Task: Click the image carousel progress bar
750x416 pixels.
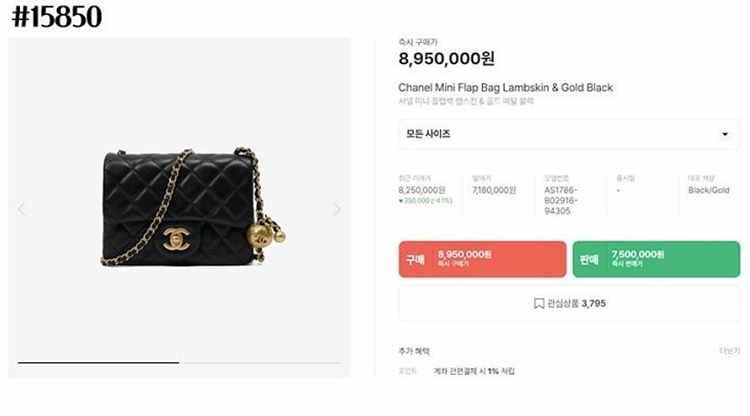Action: tap(179, 363)
